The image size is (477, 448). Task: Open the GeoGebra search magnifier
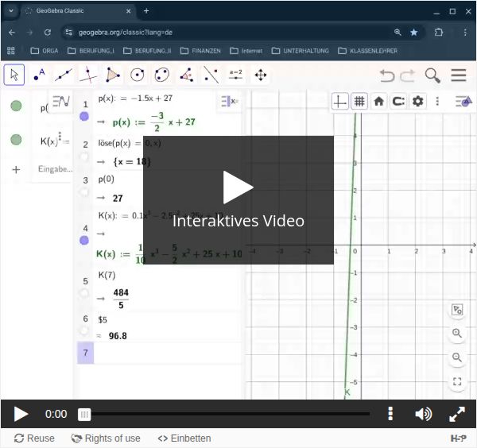pos(432,75)
